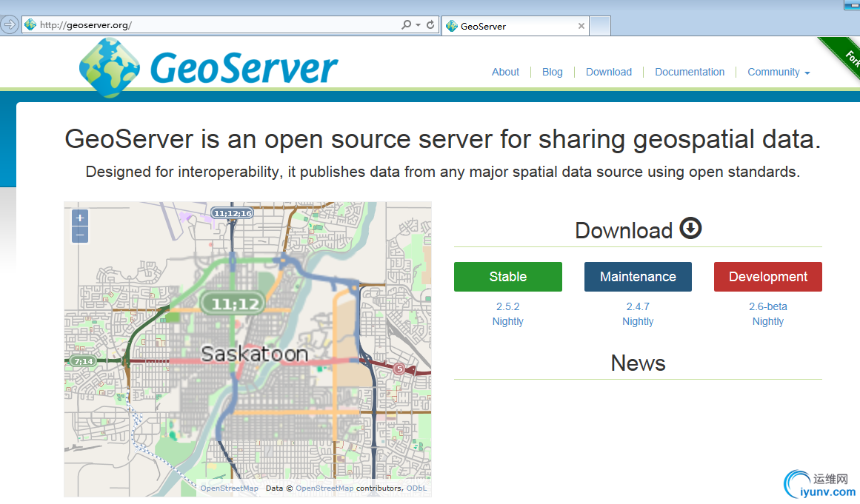
Task: Click the 7;14 highway shield on map
Action: tap(84, 361)
